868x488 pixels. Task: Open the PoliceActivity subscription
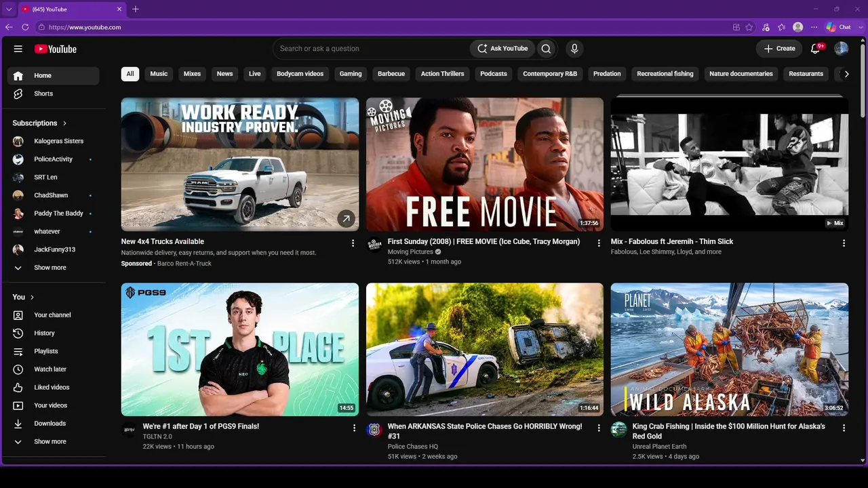tap(54, 159)
